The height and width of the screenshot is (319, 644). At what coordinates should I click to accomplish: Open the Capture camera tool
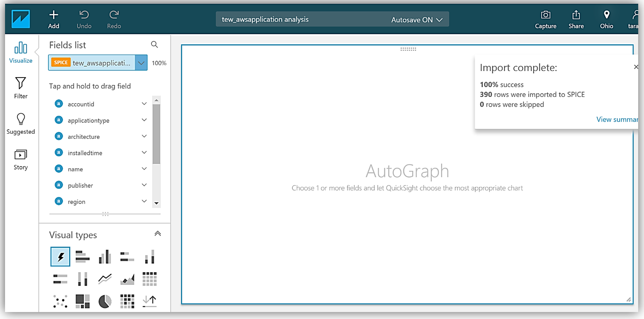(x=545, y=19)
